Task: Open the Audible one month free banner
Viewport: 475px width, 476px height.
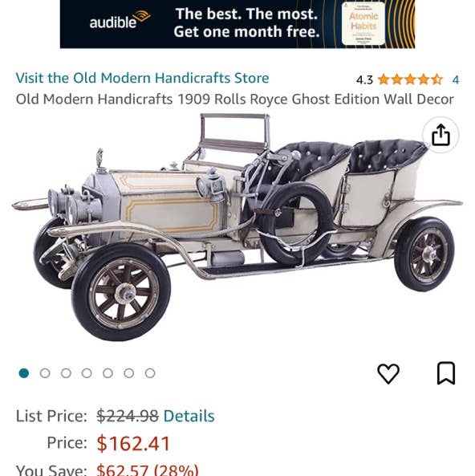Action: pos(237,24)
